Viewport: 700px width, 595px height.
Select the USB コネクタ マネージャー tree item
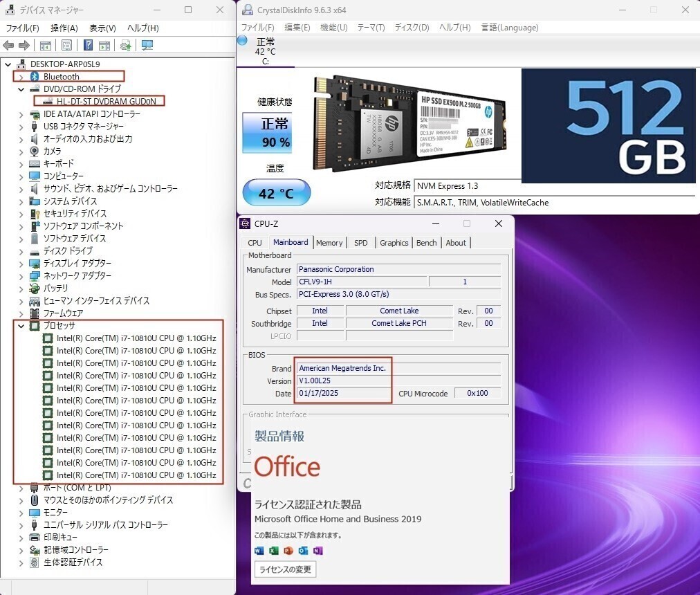pyautogui.click(x=84, y=127)
